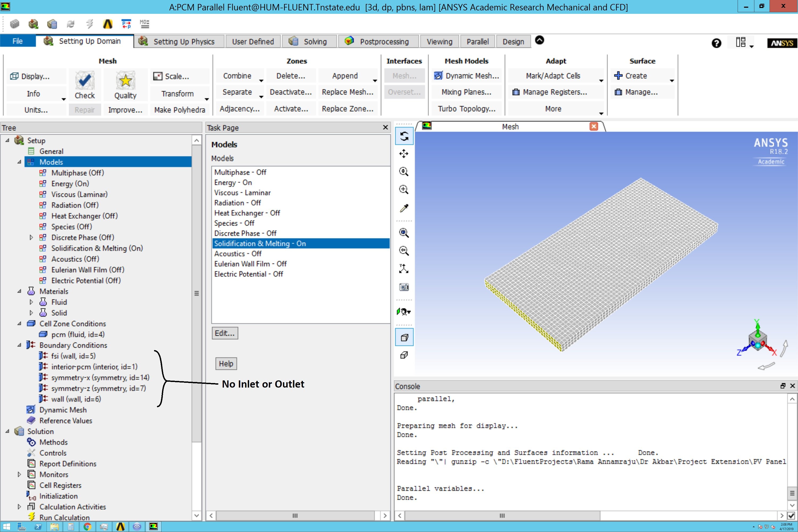Toggle the orthographic projection cube button
This screenshot has width=798, height=532.
point(404,355)
